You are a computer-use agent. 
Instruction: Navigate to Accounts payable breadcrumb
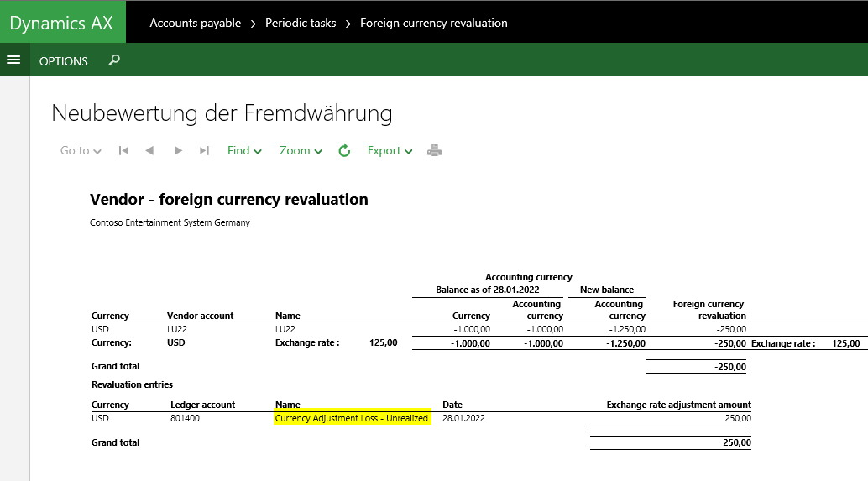(x=195, y=23)
